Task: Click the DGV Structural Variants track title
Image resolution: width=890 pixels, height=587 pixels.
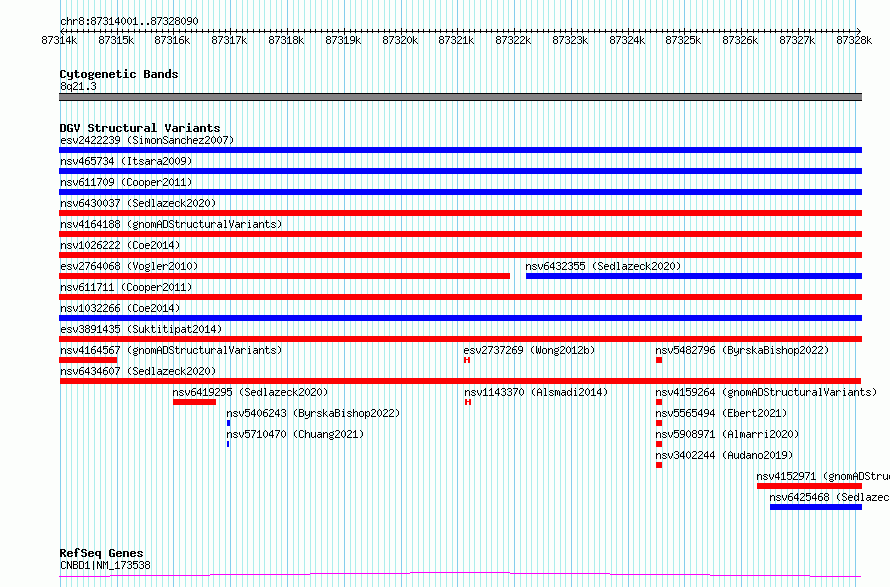Action: [140, 128]
